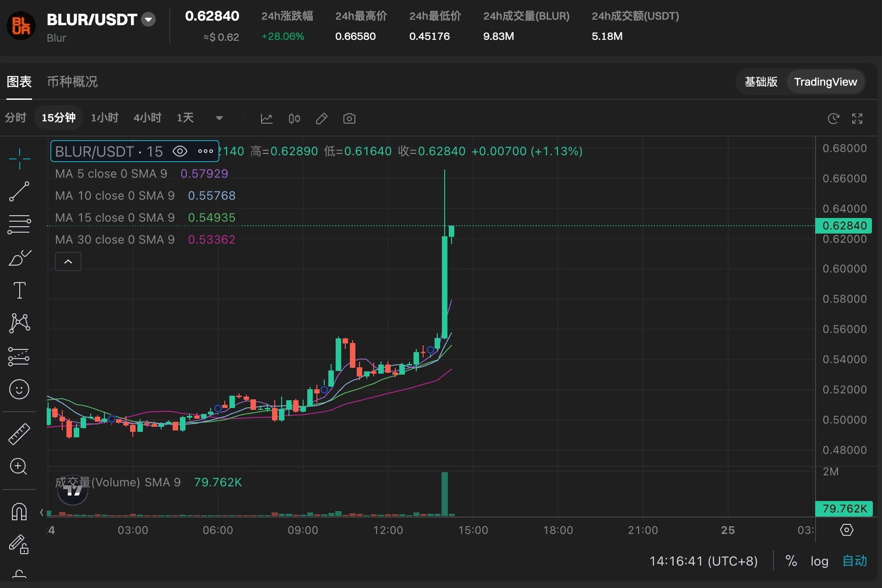Switch to TradingView chart mode
Screen dimensions: 882x588
coord(825,82)
